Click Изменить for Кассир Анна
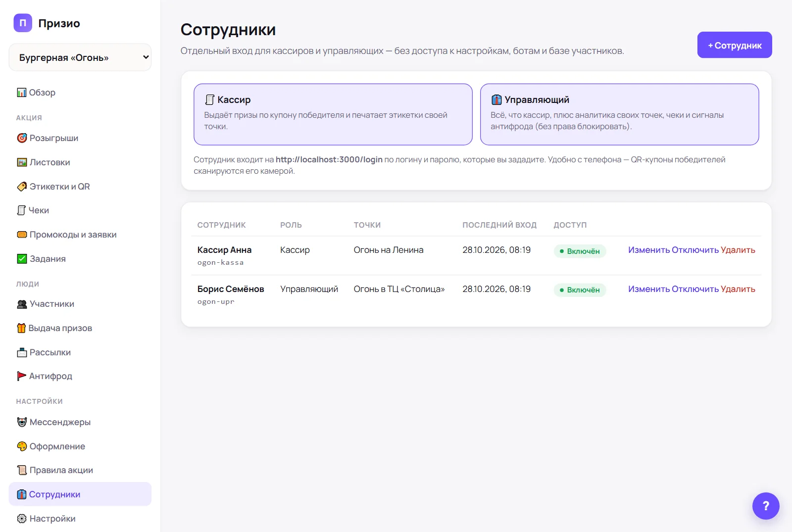 pyautogui.click(x=649, y=250)
